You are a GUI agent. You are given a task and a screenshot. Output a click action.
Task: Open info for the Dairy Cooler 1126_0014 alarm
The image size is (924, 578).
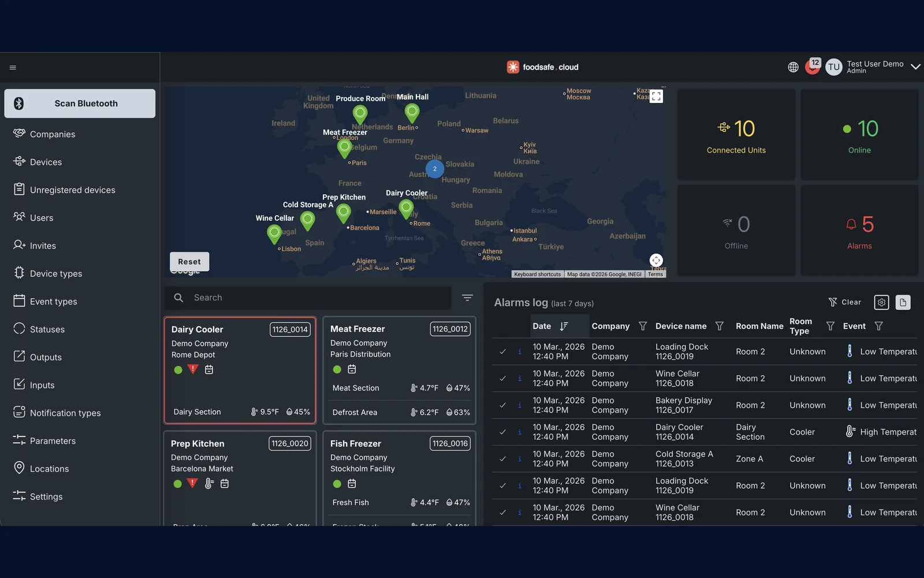coord(520,432)
